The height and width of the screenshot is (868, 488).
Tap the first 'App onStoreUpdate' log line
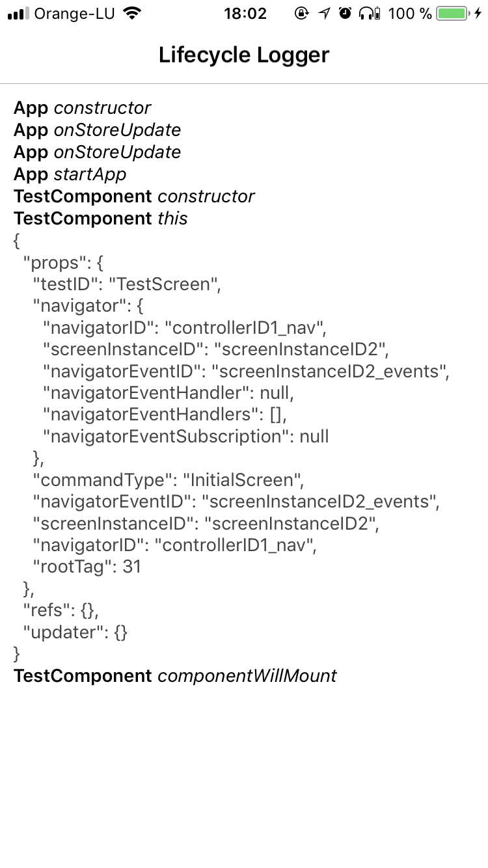pos(97,130)
